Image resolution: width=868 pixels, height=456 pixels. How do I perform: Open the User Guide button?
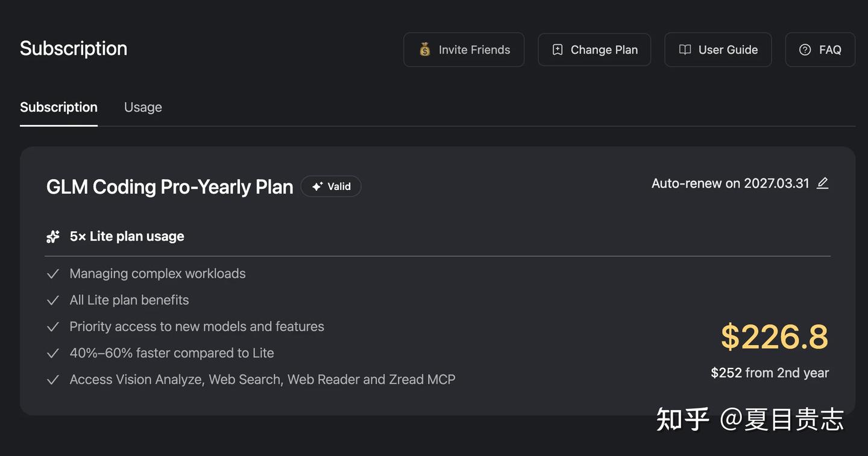point(718,49)
